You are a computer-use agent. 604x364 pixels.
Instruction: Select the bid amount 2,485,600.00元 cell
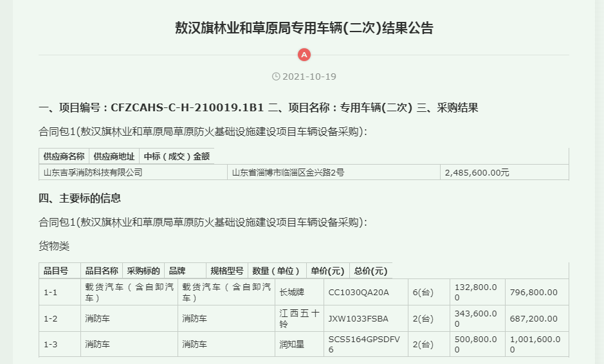pos(477,172)
